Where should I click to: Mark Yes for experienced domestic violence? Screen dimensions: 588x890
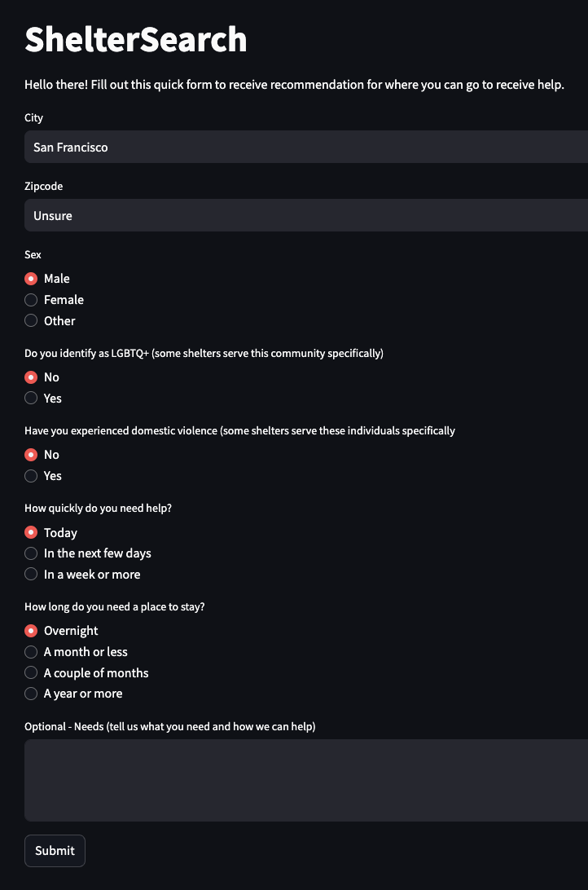point(32,476)
